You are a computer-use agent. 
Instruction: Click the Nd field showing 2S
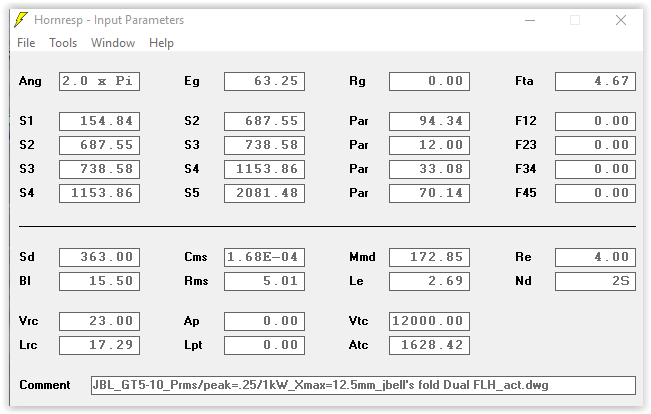[x=595, y=281]
